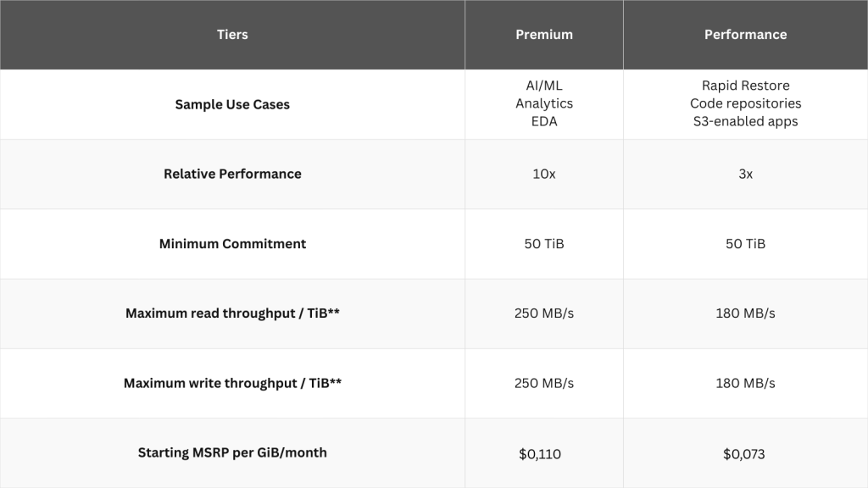This screenshot has width=868, height=488.
Task: Click the Tiers column header
Action: [x=232, y=35]
